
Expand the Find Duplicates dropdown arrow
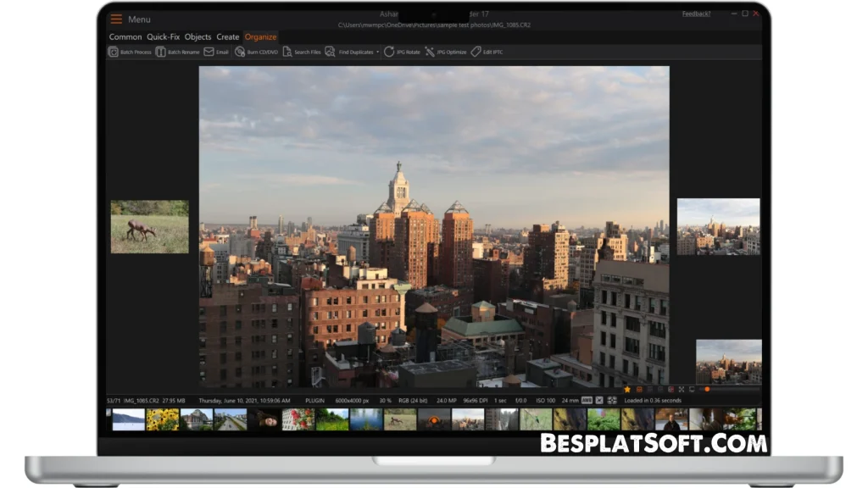tap(378, 53)
